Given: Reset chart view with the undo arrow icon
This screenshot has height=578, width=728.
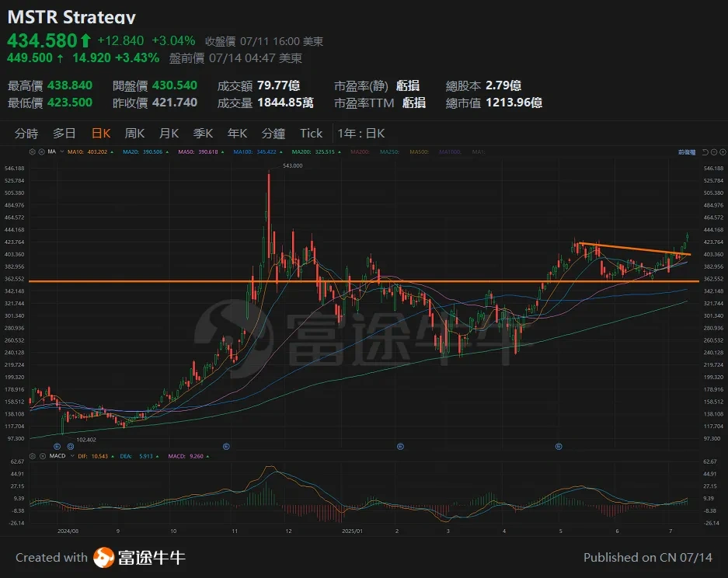Looking at the screenshot, I should point(705,152).
